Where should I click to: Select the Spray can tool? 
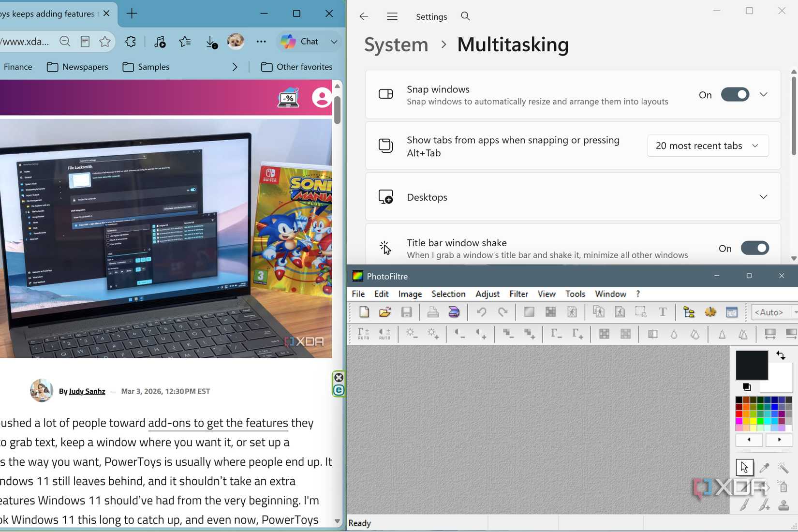(783, 487)
